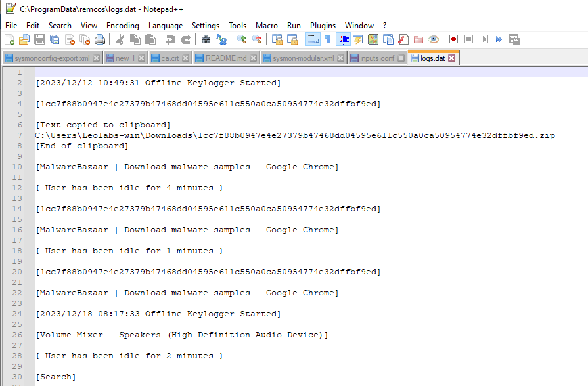Close all documents via toolbar icon

pyautogui.click(x=85, y=39)
